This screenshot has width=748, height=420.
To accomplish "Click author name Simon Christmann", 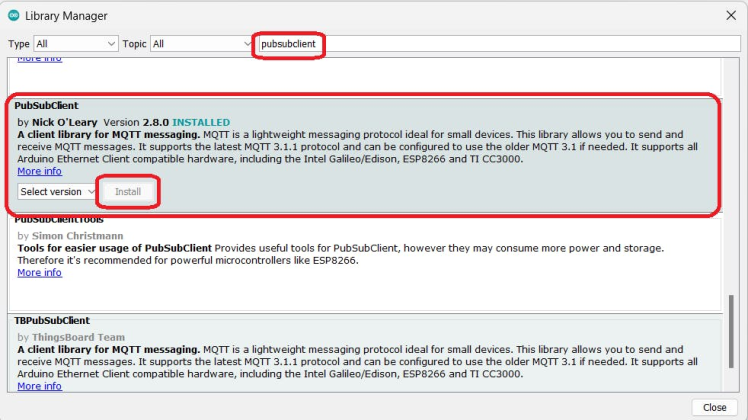I will pyautogui.click(x=77, y=236).
